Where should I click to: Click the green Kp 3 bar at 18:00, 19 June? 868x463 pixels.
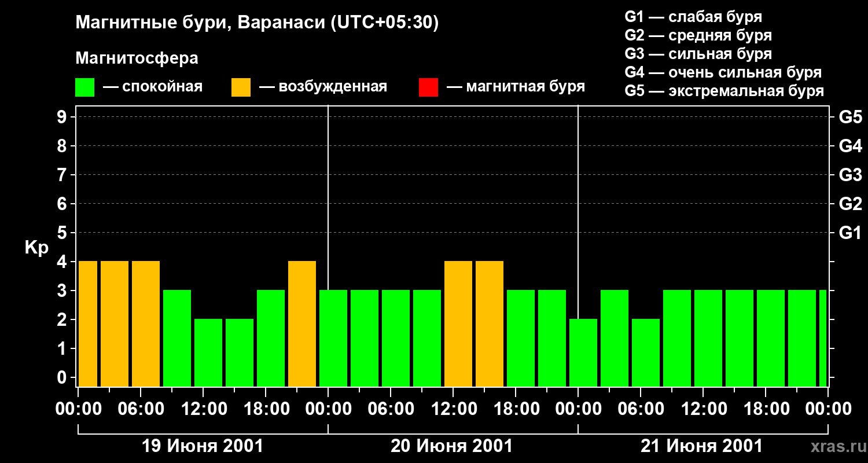[x=271, y=339]
